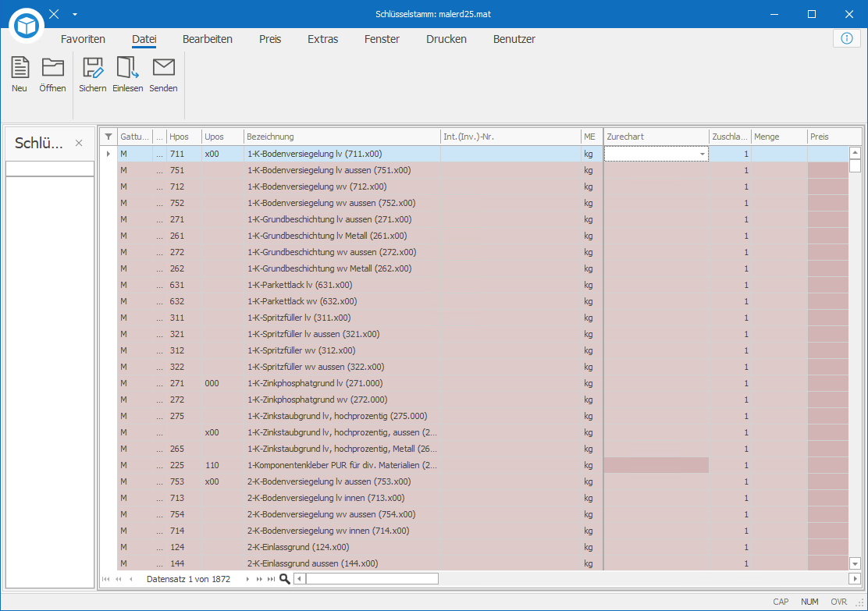The image size is (868, 611).
Task: Select row 1-K-Grundbeschichtung lv Metall (261.x00)
Action: click(x=482, y=236)
